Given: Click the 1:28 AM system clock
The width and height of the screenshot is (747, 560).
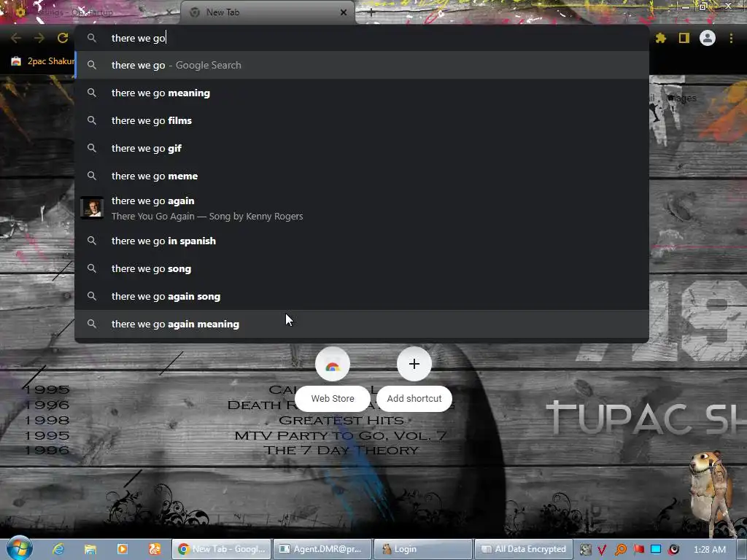Looking at the screenshot, I should [710, 550].
